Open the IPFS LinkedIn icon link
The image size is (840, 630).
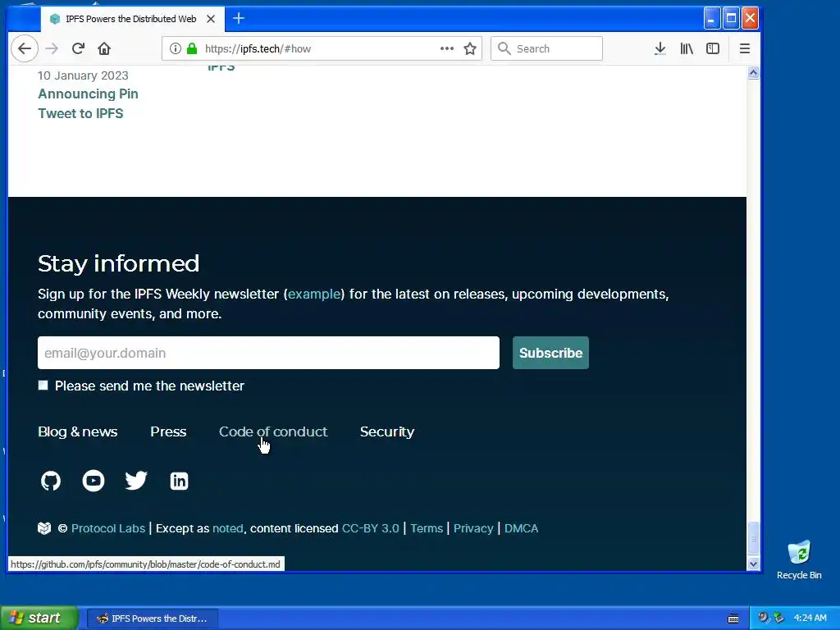tap(179, 481)
